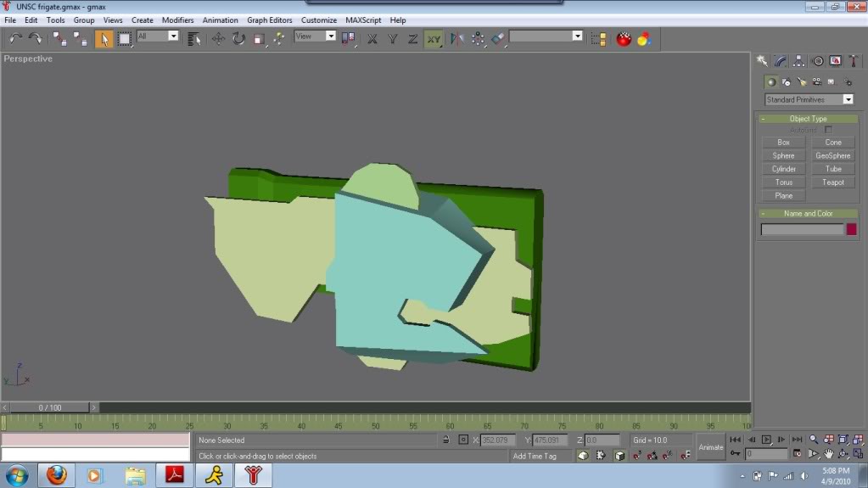Activate the Select and Manipulate tool

point(279,39)
